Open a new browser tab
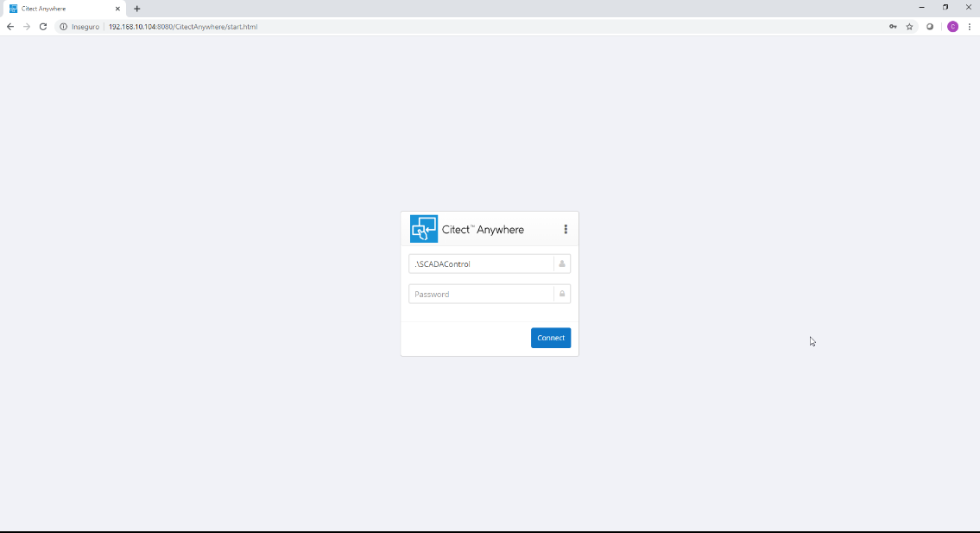Viewport: 980px width, 533px height. coord(137,9)
